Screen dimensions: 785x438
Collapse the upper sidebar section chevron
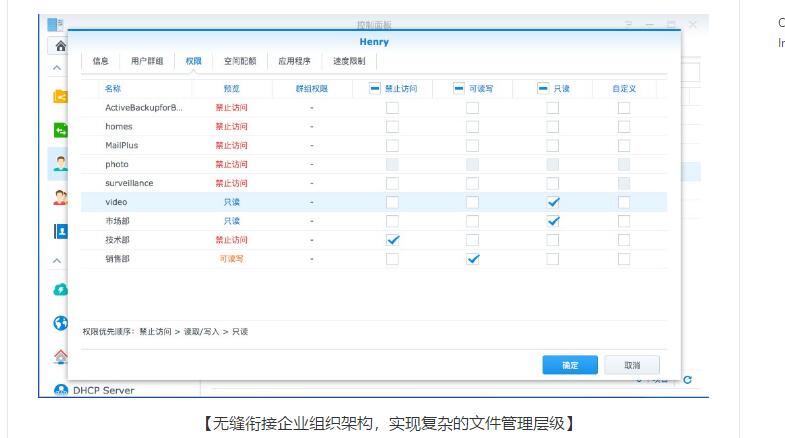coord(57,68)
